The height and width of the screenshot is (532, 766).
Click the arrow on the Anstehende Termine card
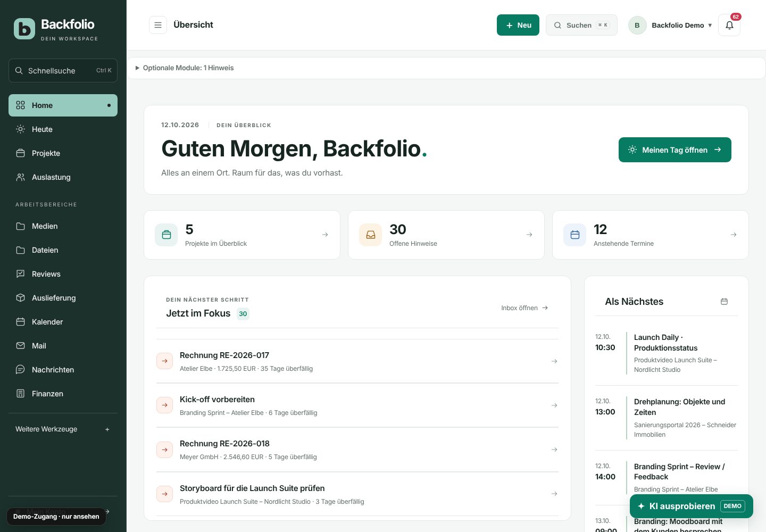(x=734, y=235)
